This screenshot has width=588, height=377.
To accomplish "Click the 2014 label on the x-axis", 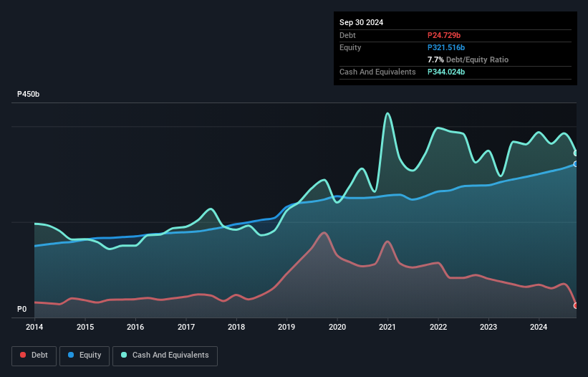I will 34,328.
